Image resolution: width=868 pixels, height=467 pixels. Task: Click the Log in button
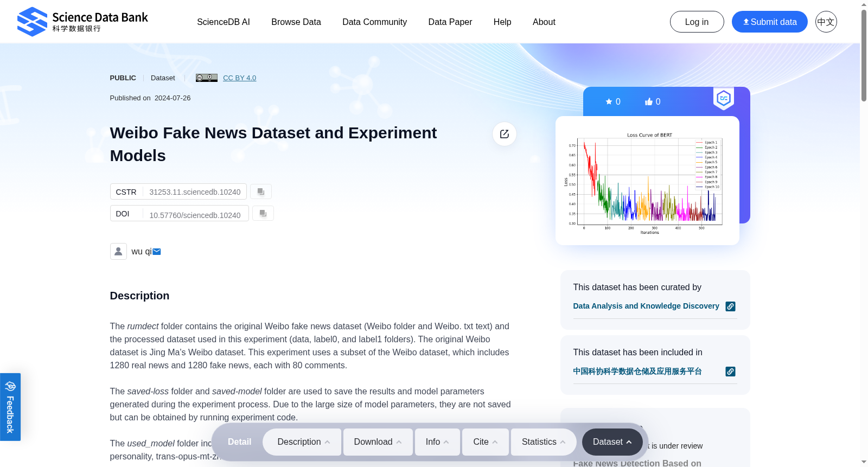(x=697, y=22)
